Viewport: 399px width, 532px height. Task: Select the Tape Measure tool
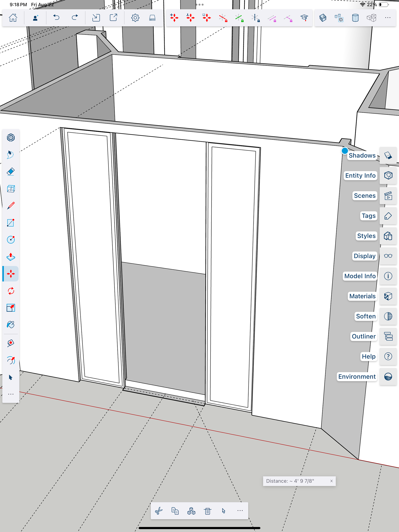click(11, 343)
